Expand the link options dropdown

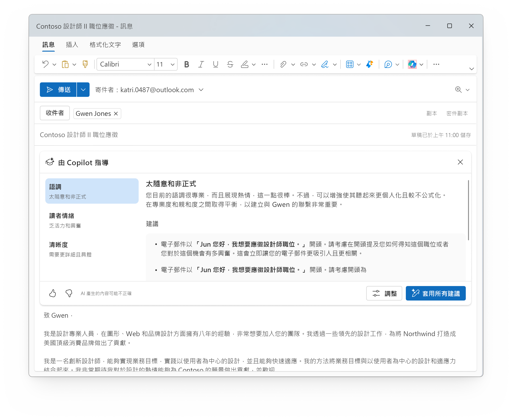(x=314, y=65)
